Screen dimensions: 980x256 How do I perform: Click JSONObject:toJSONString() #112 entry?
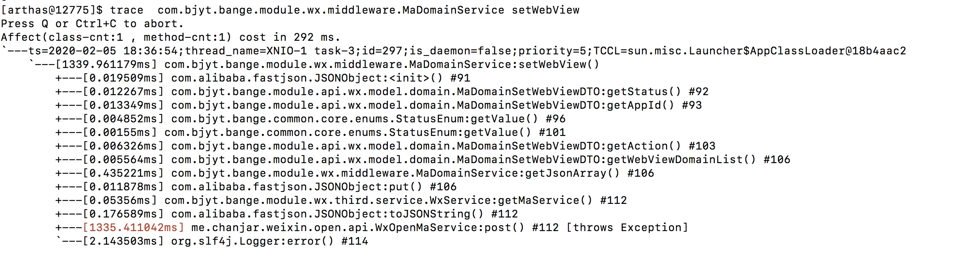(287, 214)
